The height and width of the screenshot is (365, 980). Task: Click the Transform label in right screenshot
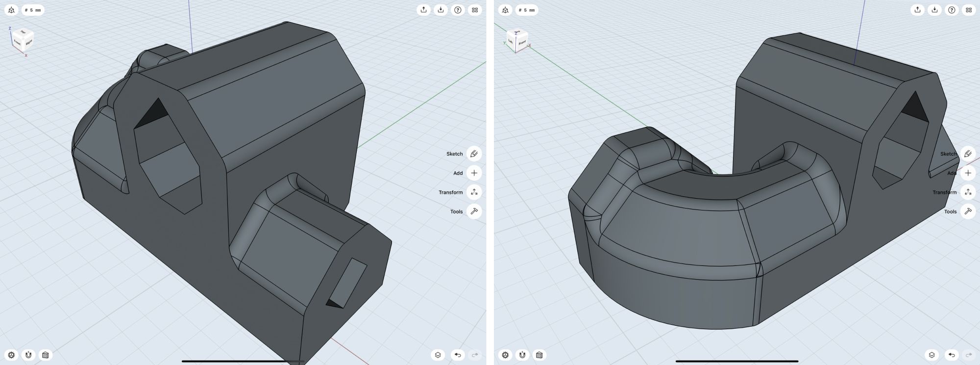point(944,192)
